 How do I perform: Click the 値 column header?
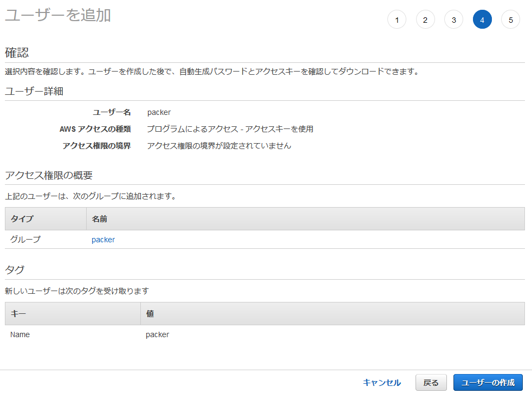(x=150, y=314)
